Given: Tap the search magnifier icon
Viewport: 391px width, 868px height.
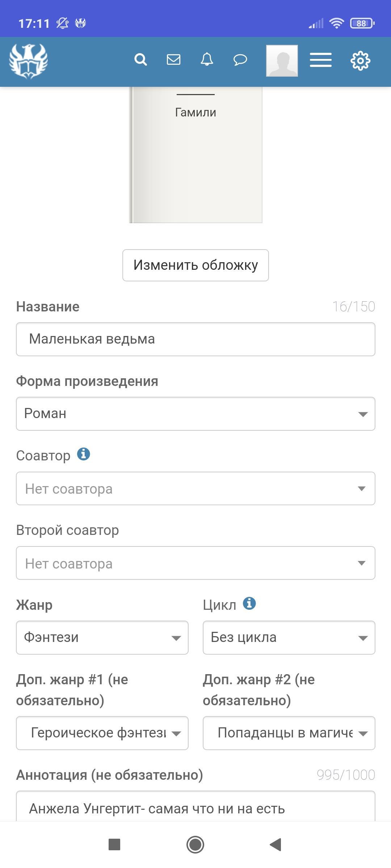Looking at the screenshot, I should (140, 60).
